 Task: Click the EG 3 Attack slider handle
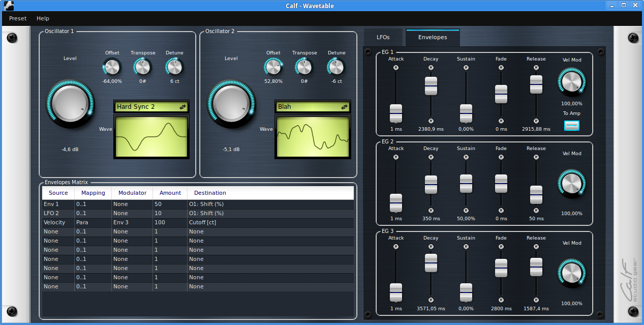click(x=396, y=292)
